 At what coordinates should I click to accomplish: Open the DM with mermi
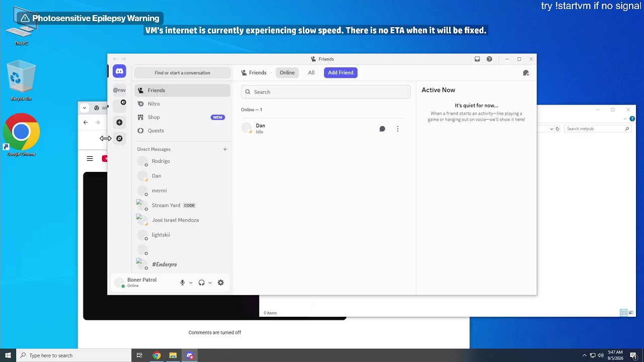pos(182,191)
